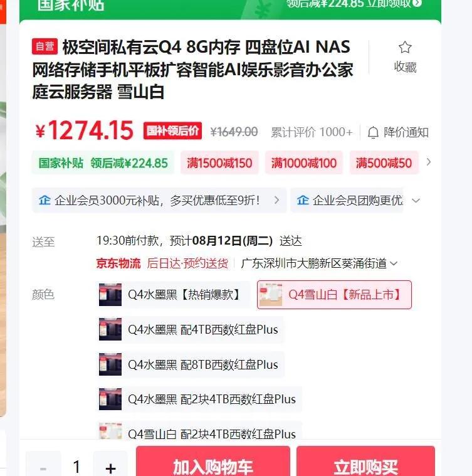Open the enterprise member 3000元 subsidy offer
The height and width of the screenshot is (476, 472).
coord(159,200)
